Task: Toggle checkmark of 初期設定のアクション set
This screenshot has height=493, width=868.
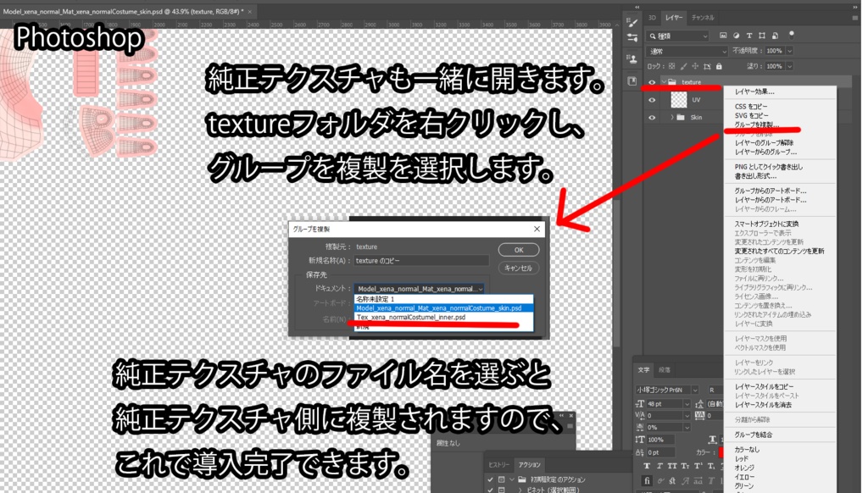Action: tap(490, 479)
